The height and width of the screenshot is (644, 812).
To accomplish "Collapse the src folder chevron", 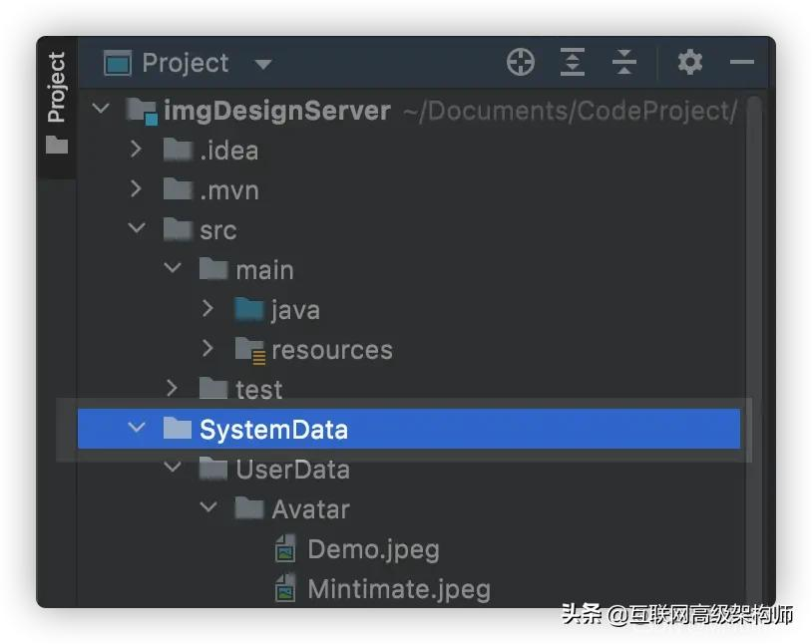I will [137, 227].
